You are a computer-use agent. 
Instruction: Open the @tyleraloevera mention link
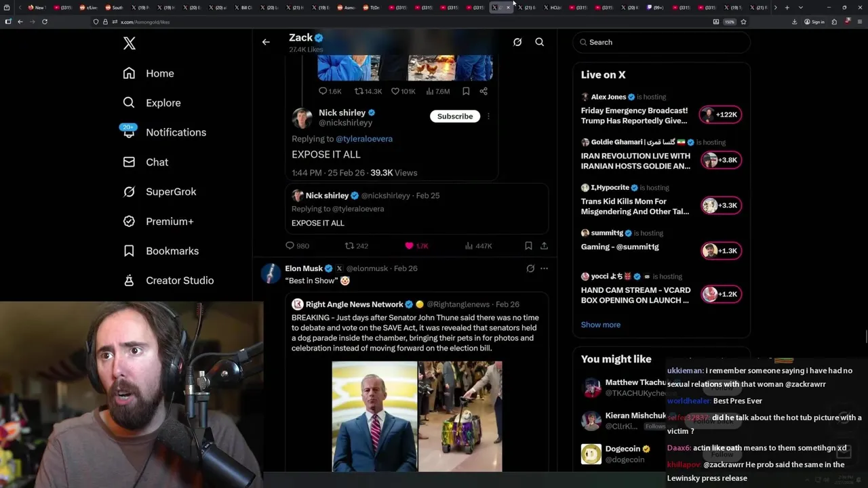point(364,139)
